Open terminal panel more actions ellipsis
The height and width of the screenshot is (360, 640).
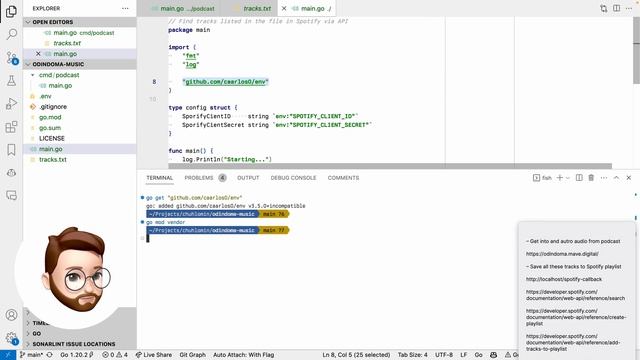tap(604, 178)
